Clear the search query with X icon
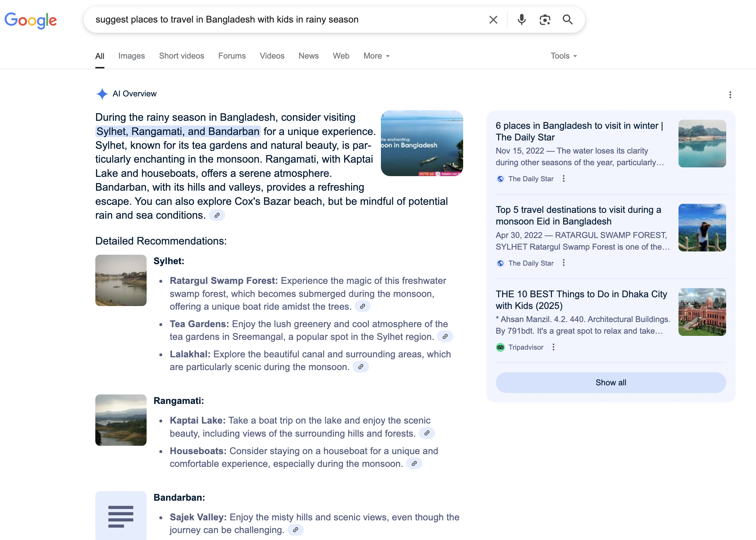 [493, 20]
